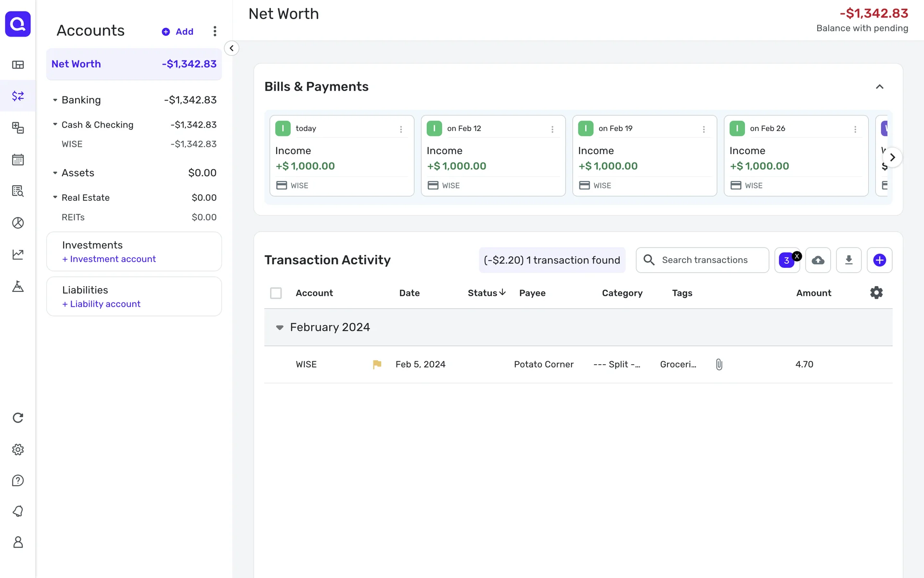Click the yellow flag on the WISE transaction
This screenshot has height=578, width=924.
click(377, 365)
